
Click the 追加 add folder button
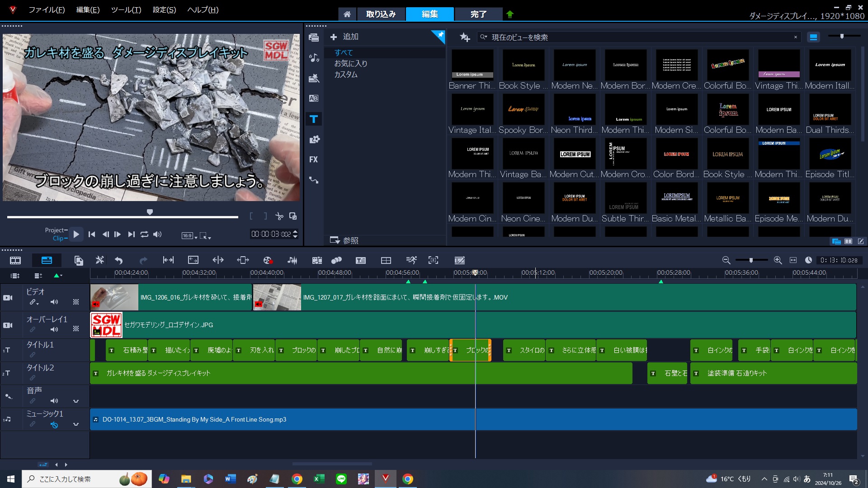344,37
